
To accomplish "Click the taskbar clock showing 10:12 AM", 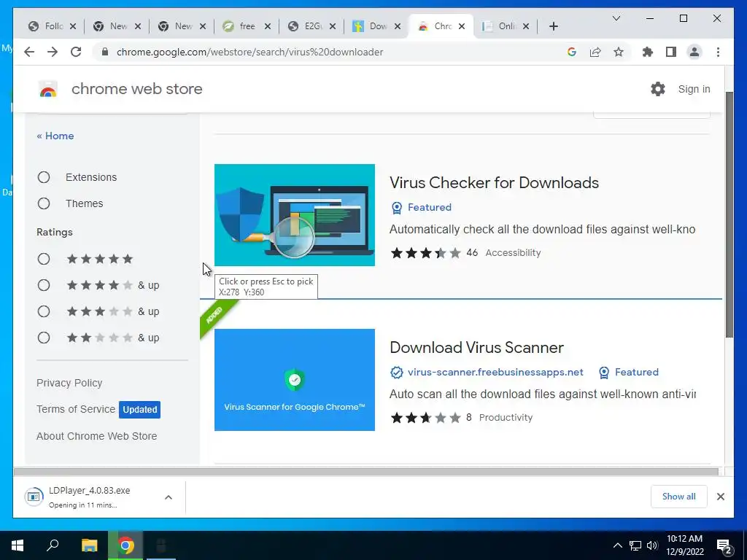I will click(x=684, y=545).
